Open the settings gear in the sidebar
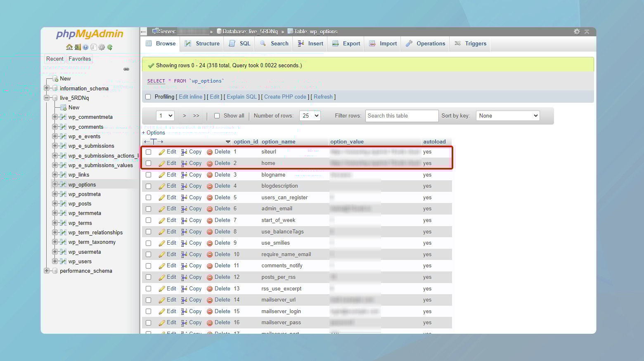The width and height of the screenshot is (644, 361). 102,47
